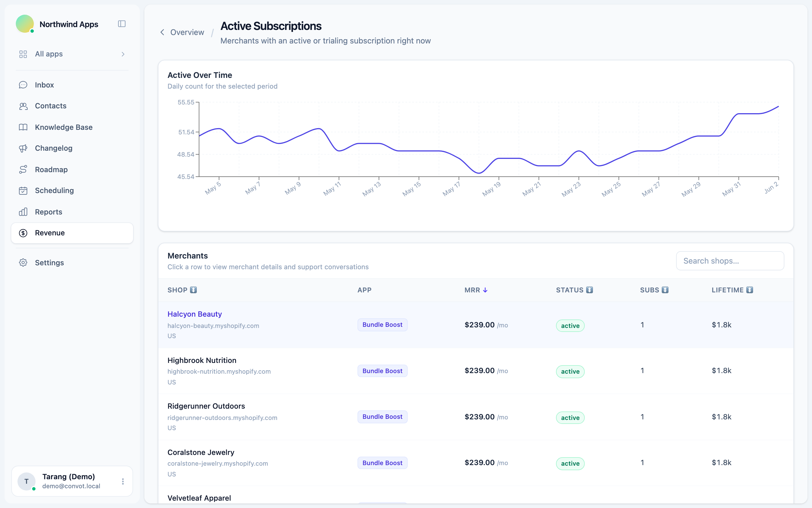The image size is (812, 508).
Task: Click the Revenue dollar icon
Action: tap(23, 233)
